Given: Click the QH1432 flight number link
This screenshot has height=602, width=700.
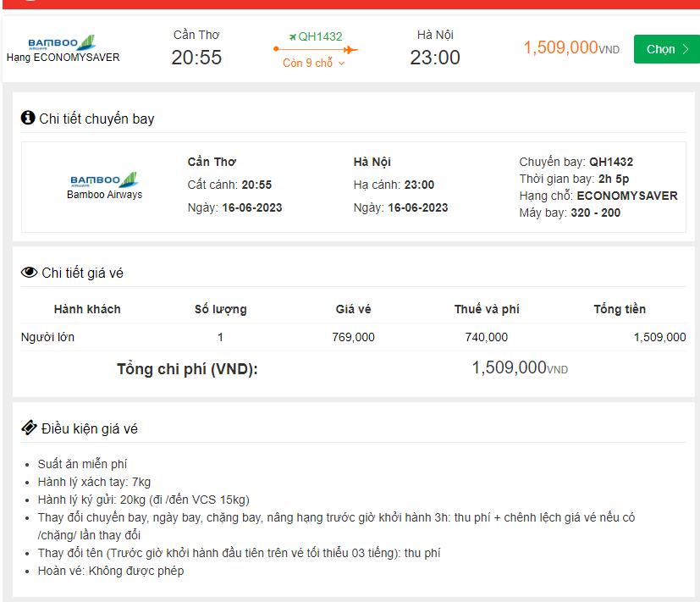Looking at the screenshot, I should (x=320, y=36).
